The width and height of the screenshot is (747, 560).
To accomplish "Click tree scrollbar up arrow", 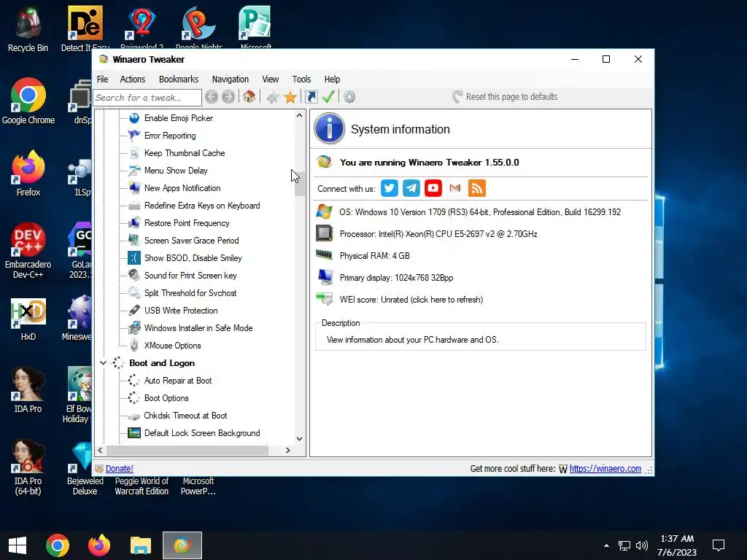I will tap(299, 116).
